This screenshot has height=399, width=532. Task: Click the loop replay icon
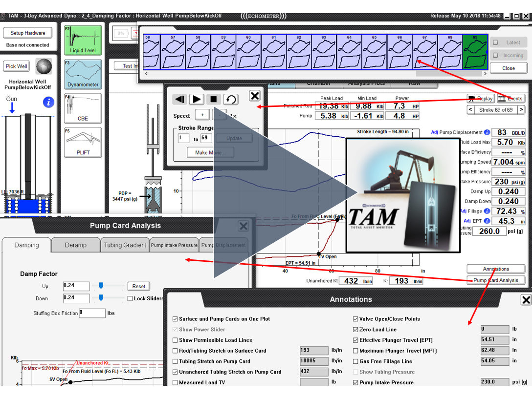pos(231,99)
